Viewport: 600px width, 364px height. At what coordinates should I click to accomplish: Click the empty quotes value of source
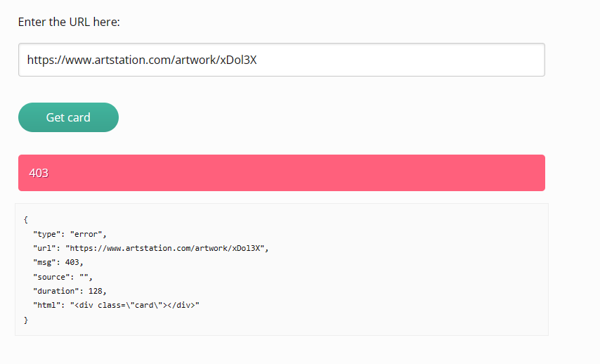[x=84, y=277]
